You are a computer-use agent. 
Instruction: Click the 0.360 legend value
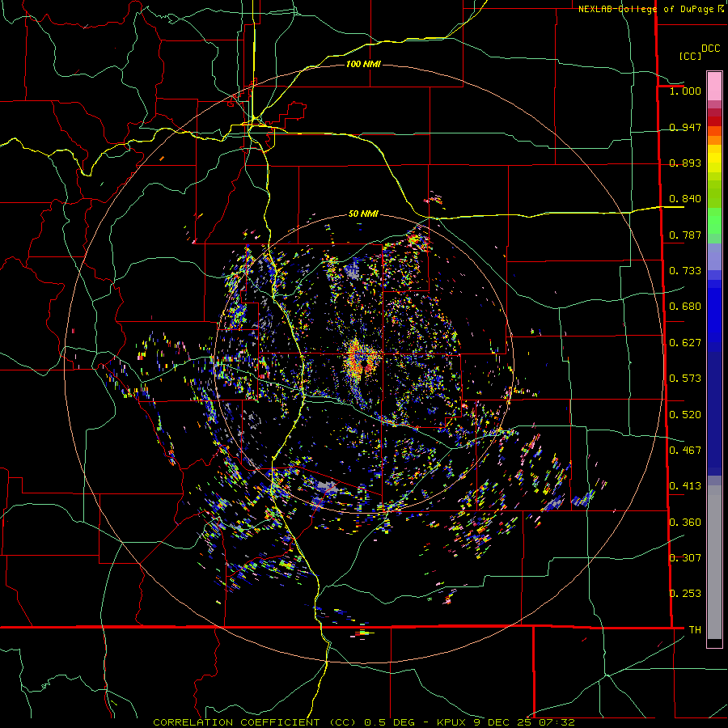(685, 523)
